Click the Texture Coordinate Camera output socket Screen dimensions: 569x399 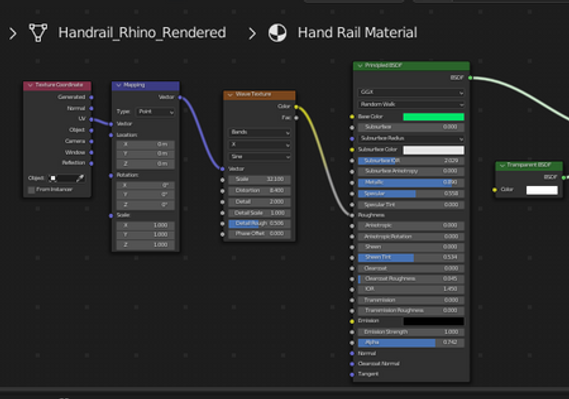(91, 141)
